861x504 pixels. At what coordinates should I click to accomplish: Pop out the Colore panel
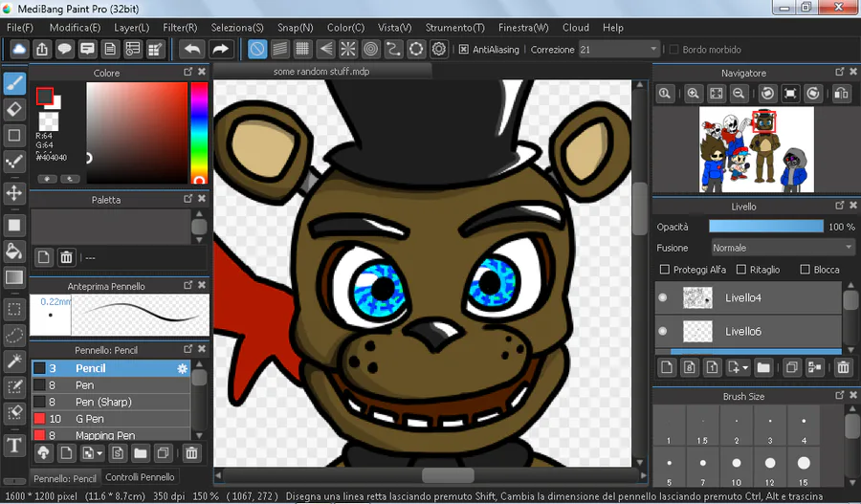tap(188, 72)
